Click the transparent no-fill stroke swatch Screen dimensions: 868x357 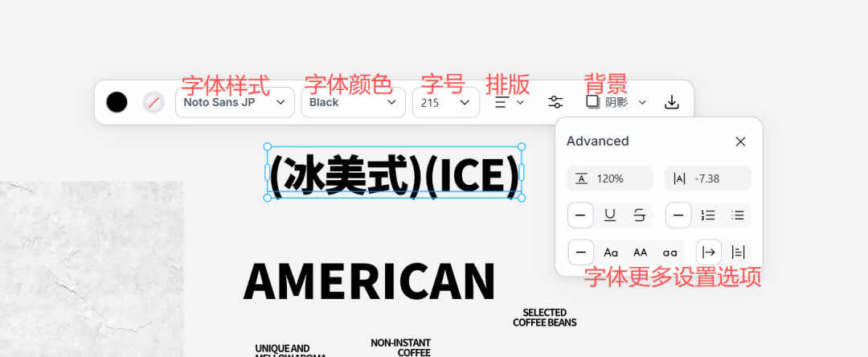click(x=154, y=102)
